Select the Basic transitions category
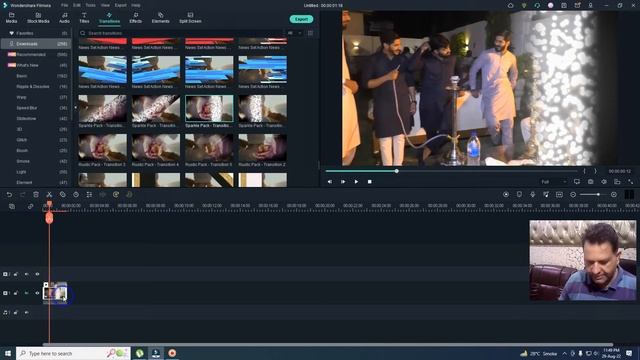The width and height of the screenshot is (640, 360). point(36,76)
